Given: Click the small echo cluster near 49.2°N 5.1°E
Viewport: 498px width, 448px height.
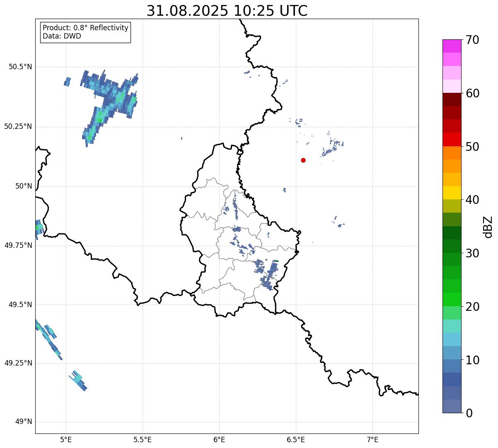Looking at the screenshot, I should (78, 380).
